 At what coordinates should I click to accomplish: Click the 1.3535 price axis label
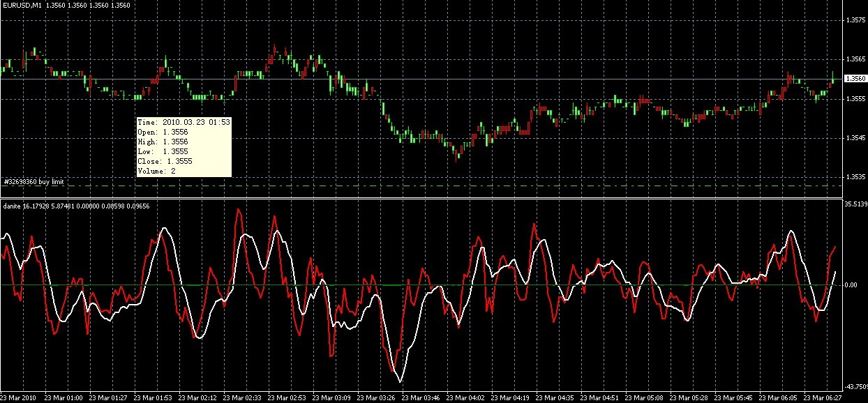pos(855,177)
